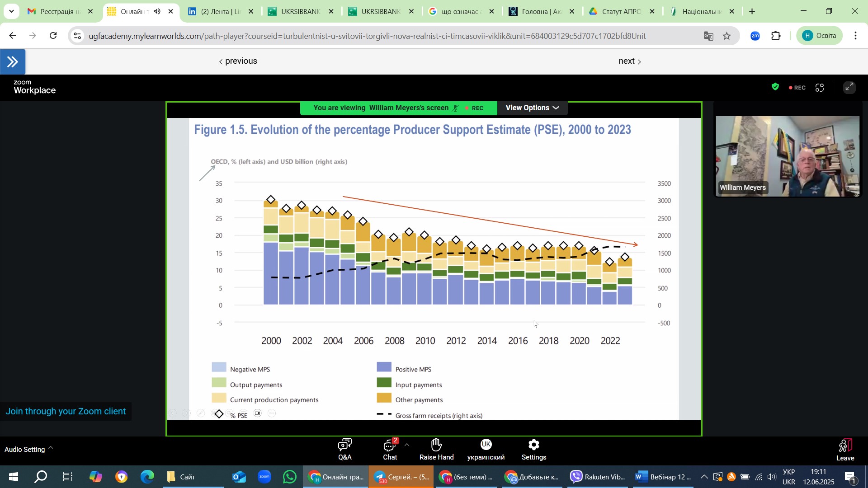The image size is (868, 488).
Task: Enter Zoom full screen mode
Action: (x=849, y=88)
